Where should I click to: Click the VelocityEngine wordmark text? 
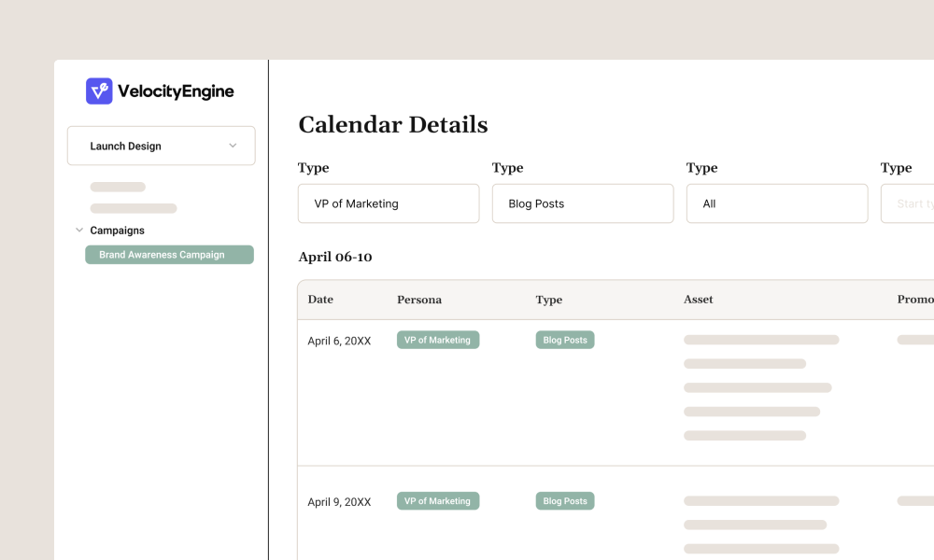(x=176, y=91)
